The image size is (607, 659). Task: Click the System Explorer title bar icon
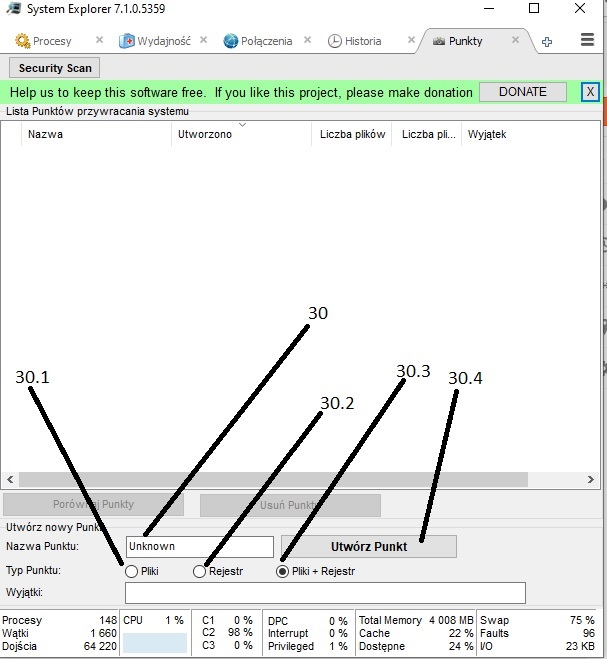[13, 8]
